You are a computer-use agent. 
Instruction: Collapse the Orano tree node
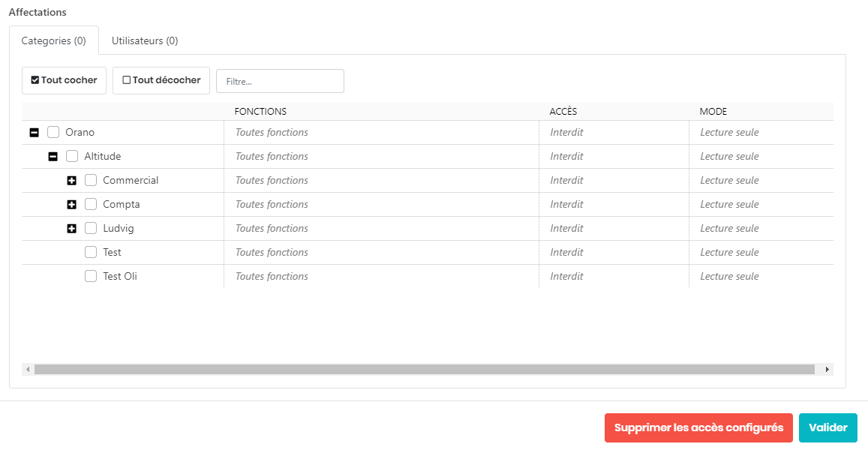coord(35,133)
